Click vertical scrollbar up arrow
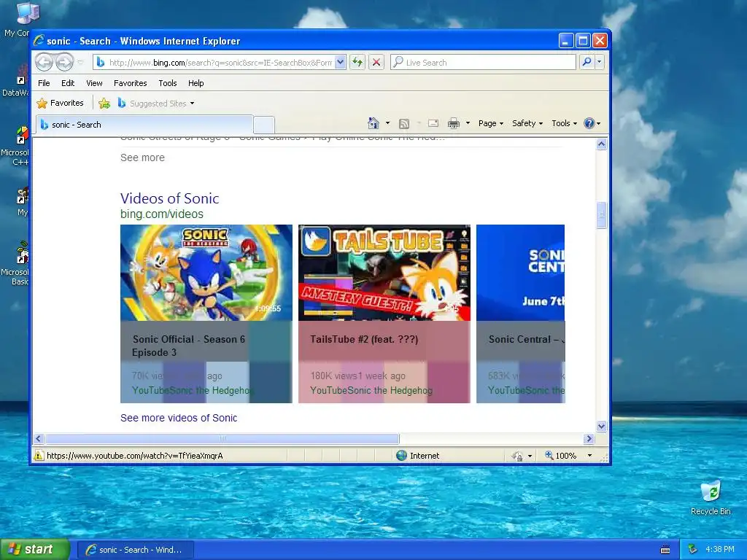Screen dimensions: 747x560 point(601,144)
